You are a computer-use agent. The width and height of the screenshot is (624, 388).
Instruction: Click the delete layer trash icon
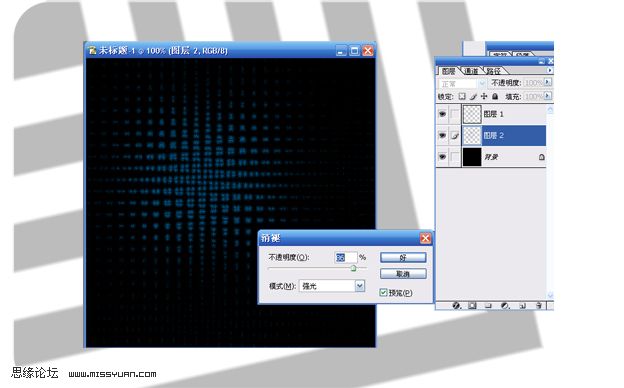(x=538, y=306)
